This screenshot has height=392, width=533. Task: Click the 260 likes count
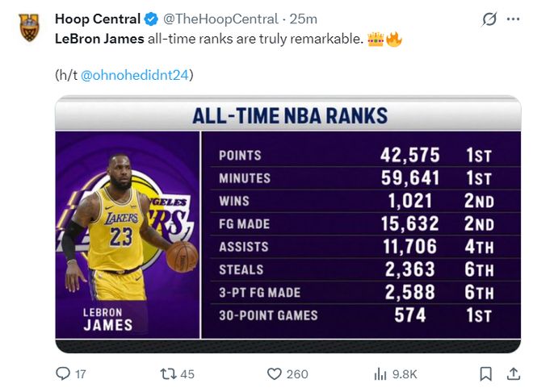(297, 374)
